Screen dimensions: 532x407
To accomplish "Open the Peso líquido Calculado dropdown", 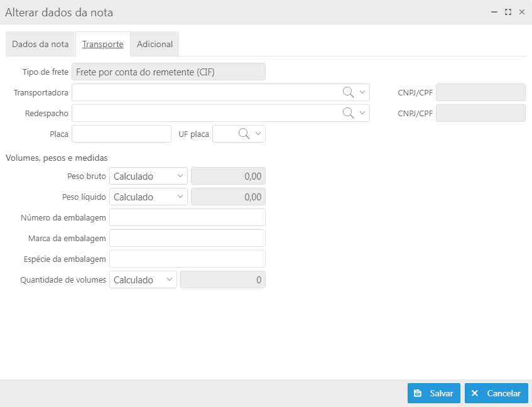I will (x=148, y=197).
